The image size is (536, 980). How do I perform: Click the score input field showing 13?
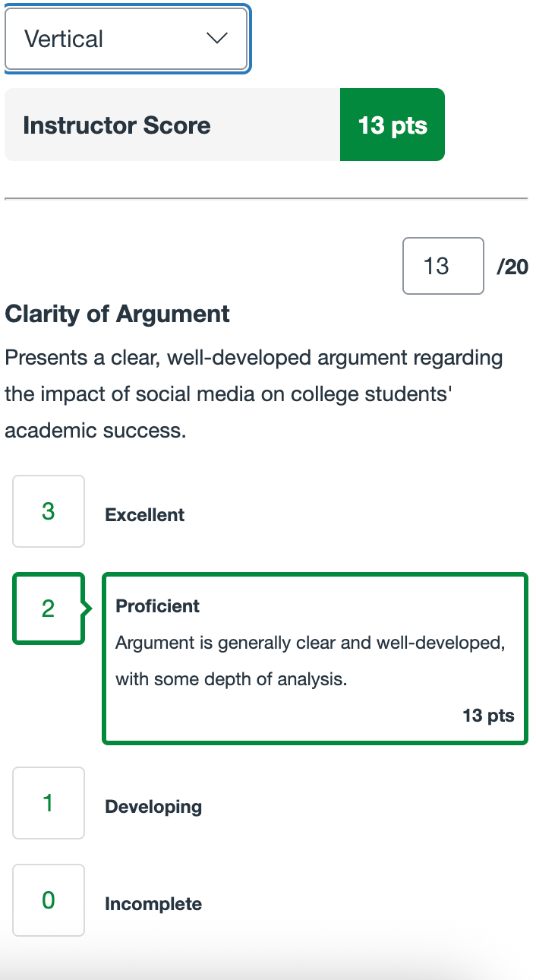coord(443,266)
